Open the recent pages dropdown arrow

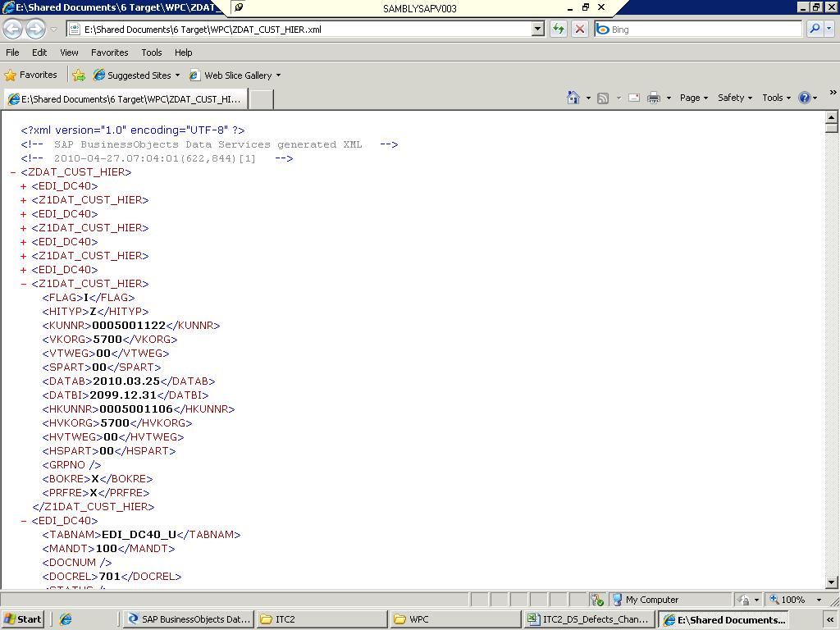[53, 30]
